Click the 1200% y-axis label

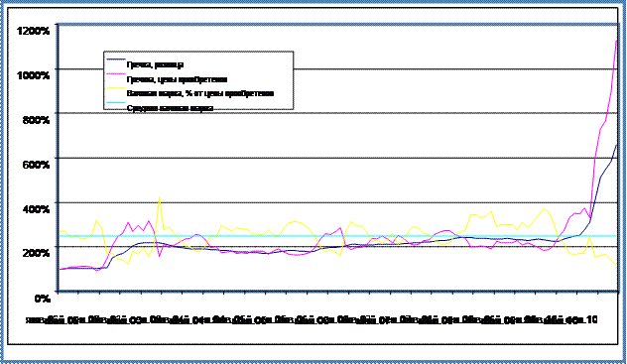(33, 31)
